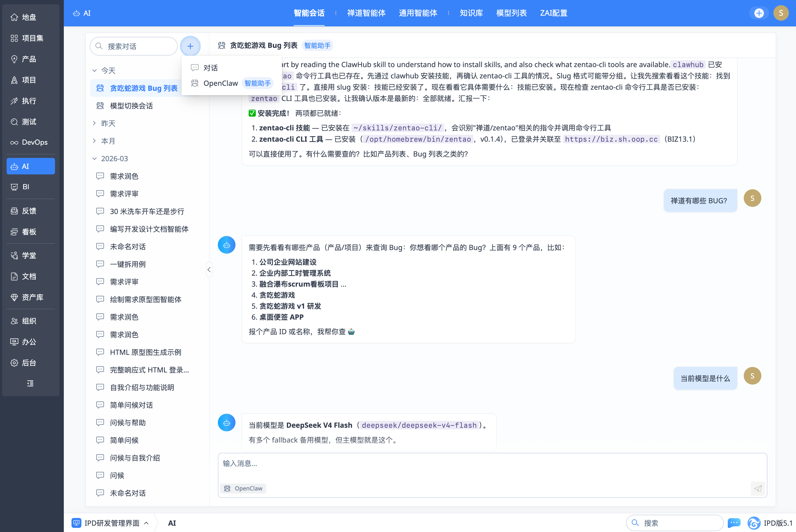The width and height of the screenshot is (796, 532).
Task: Click the AI breadcrumb in bottom bar
Action: (x=172, y=523)
